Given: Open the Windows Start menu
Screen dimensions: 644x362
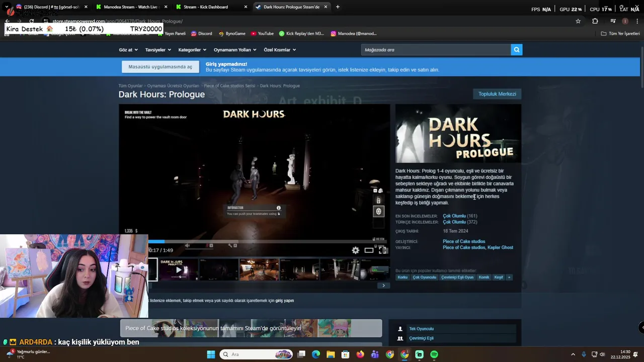Looking at the screenshot, I should tap(211, 354).
